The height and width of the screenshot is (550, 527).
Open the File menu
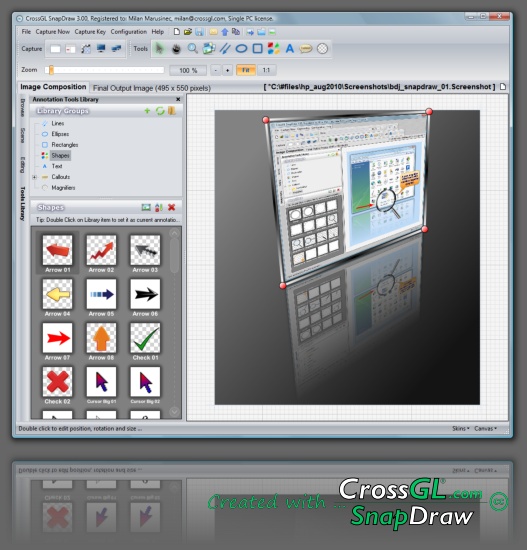point(26,32)
